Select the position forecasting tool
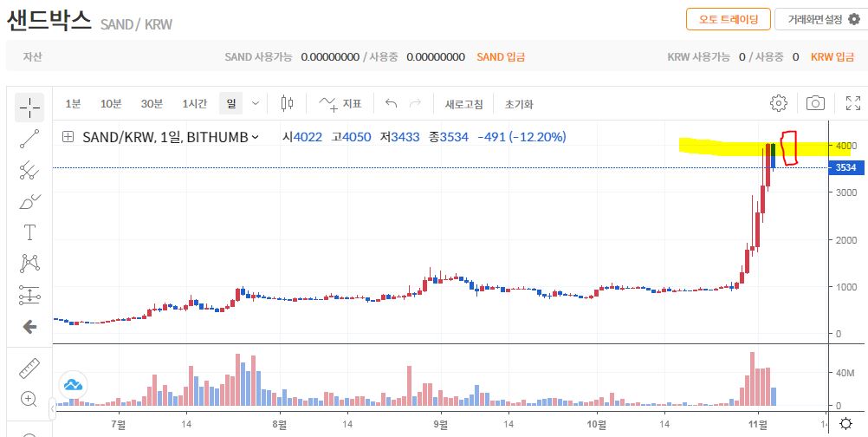 click(29, 295)
